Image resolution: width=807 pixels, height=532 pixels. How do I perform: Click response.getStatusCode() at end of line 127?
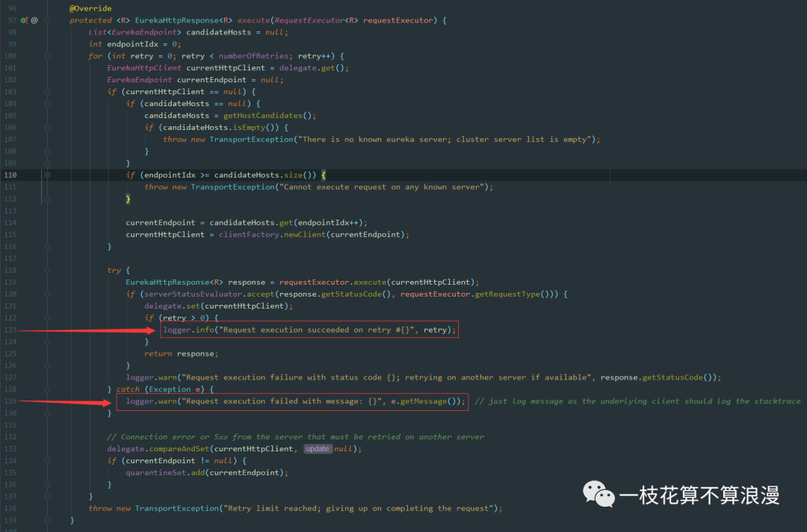click(658, 377)
